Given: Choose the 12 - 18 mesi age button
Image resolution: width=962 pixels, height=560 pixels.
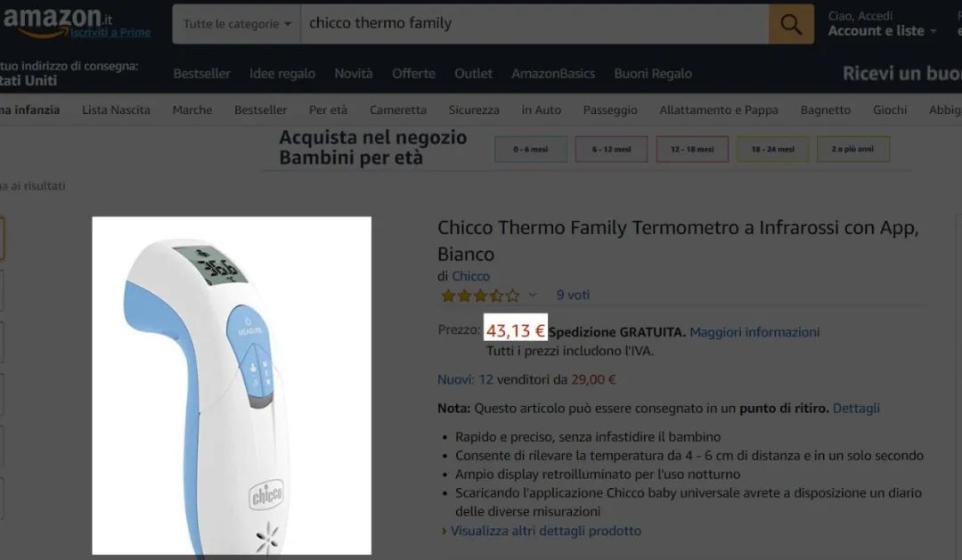Looking at the screenshot, I should (x=692, y=149).
